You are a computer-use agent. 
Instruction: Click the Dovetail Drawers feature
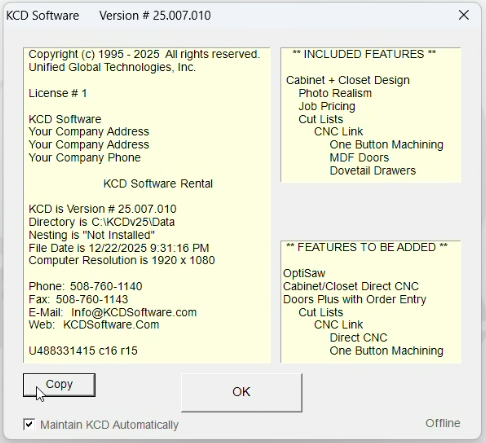[x=373, y=171]
